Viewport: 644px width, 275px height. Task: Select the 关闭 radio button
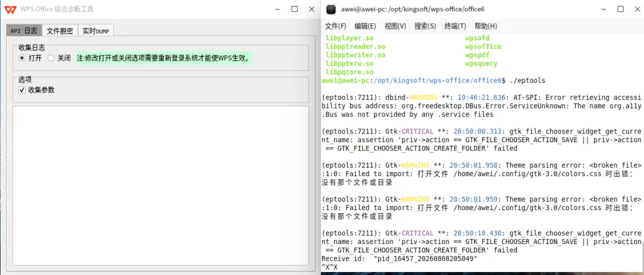[51, 58]
